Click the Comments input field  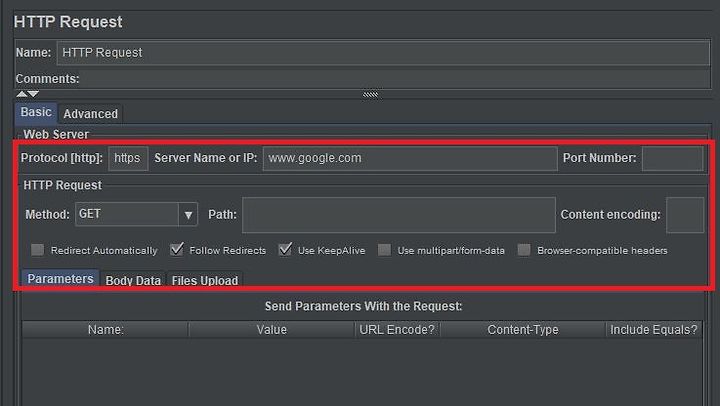click(x=395, y=79)
